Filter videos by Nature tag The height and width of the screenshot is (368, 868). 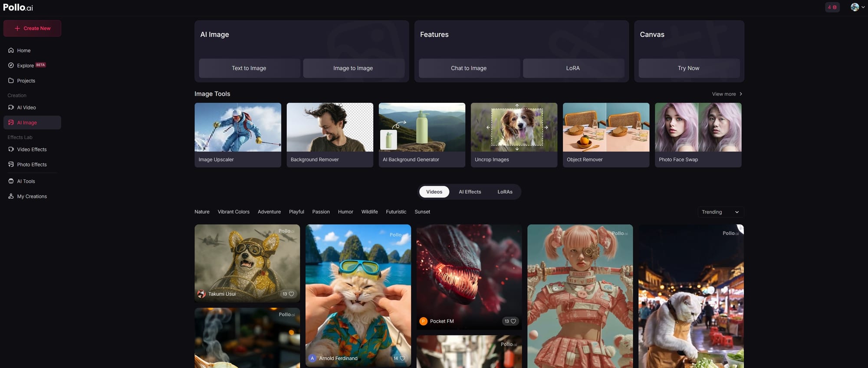coord(202,212)
